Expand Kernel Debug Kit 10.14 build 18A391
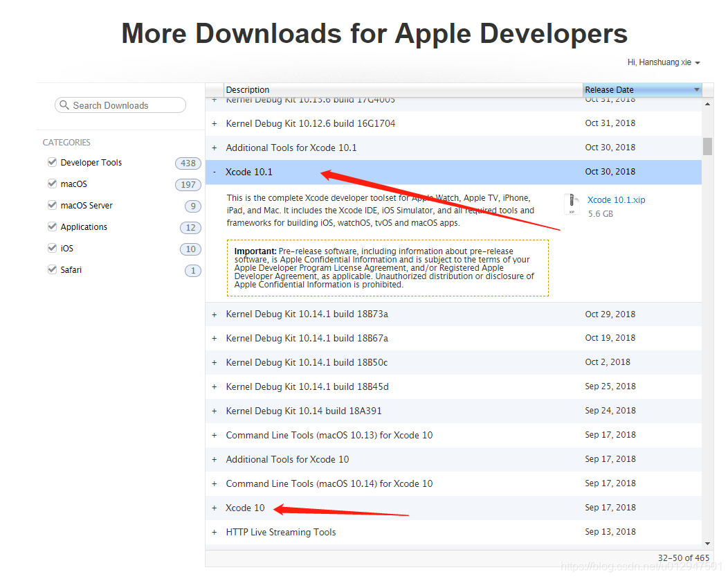Screen dimensions: 728x579 214,411
